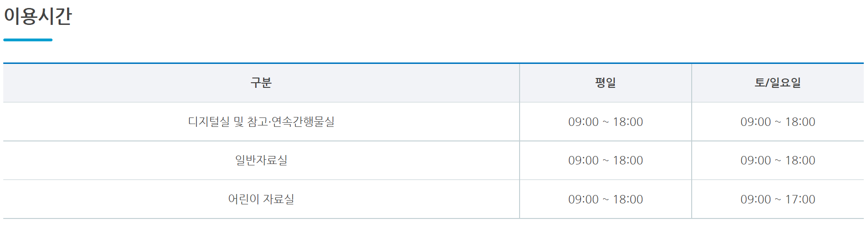The image size is (868, 226).
Task: Click the 어린이 자료실 row label
Action: pyautogui.click(x=261, y=199)
